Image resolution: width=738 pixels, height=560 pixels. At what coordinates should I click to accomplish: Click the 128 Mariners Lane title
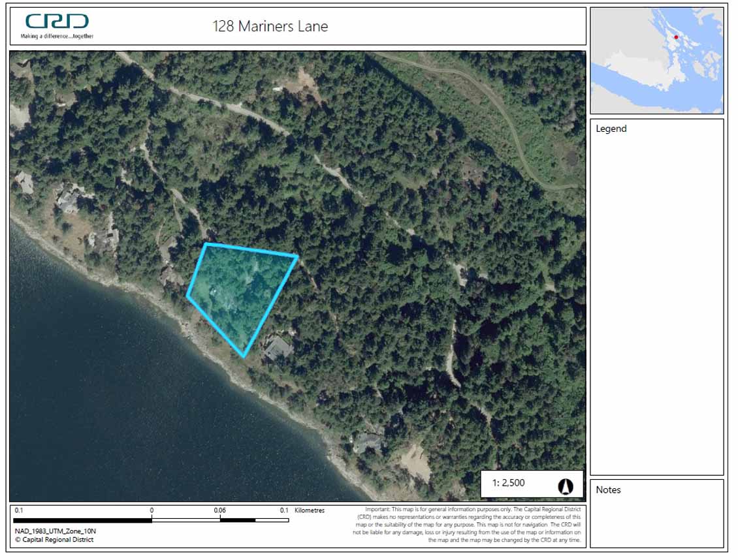click(x=270, y=26)
